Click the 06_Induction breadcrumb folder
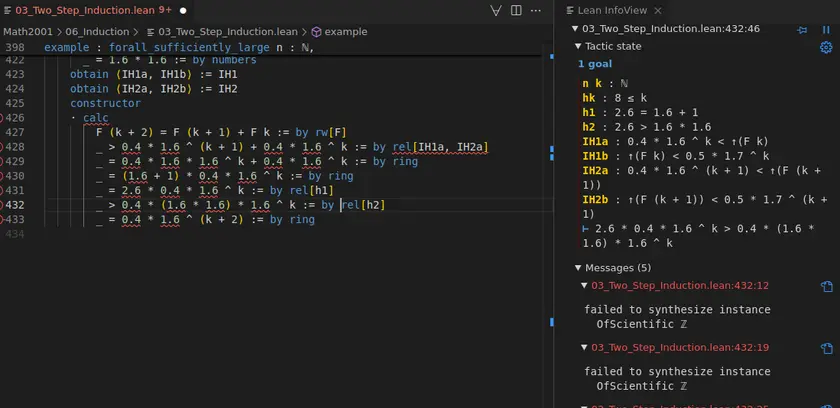Viewport: 840px width, 408px height. (97, 32)
